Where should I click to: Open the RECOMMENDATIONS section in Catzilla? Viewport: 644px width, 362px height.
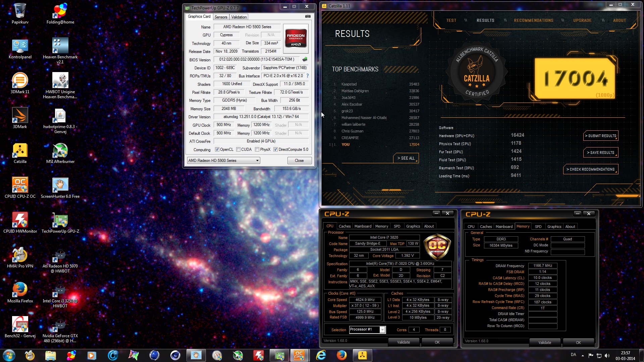534,20
